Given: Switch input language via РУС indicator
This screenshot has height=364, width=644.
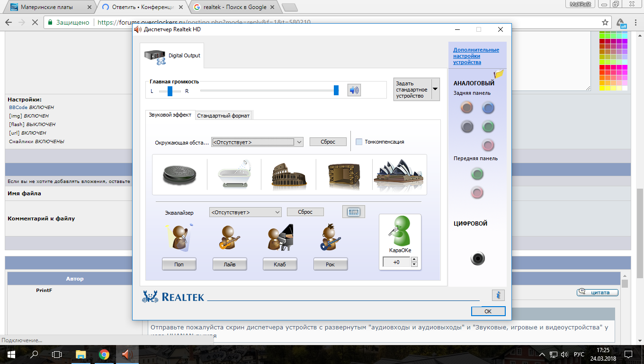Looking at the screenshot, I should (579, 354).
